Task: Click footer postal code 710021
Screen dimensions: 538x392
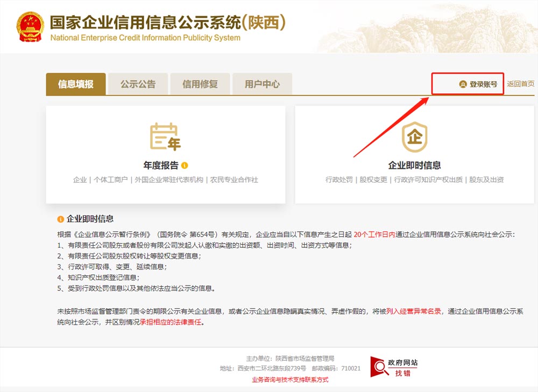Action: point(351,368)
